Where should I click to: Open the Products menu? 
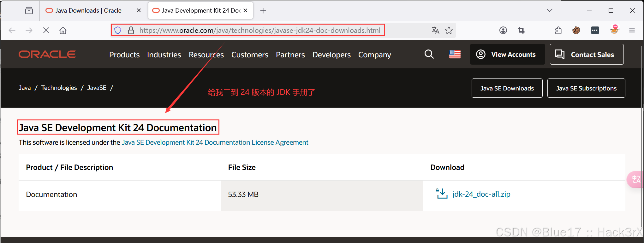click(x=124, y=55)
